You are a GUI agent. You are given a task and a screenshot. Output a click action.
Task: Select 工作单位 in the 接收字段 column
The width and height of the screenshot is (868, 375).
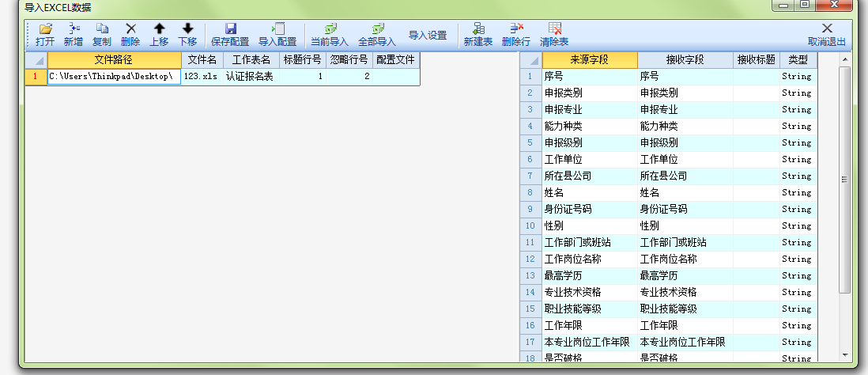685,160
